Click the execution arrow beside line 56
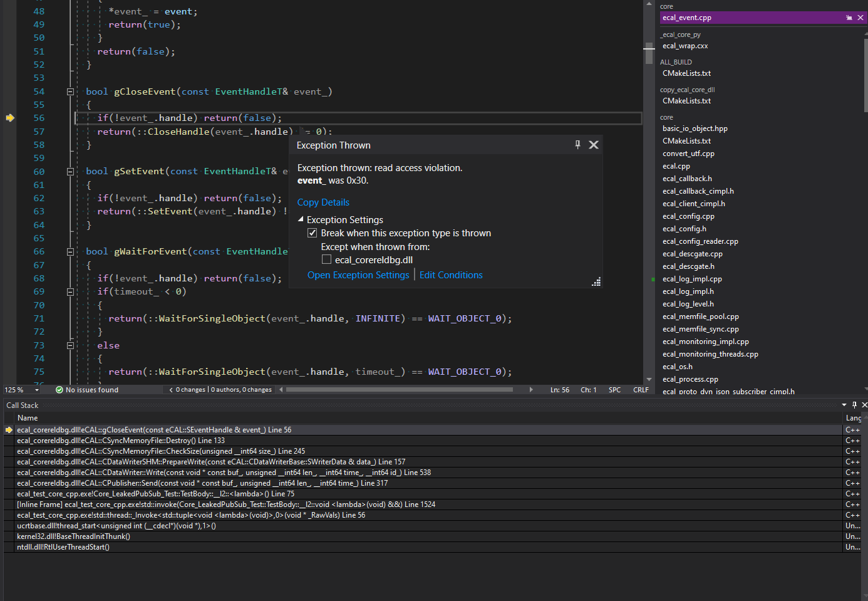The image size is (868, 601). pyautogui.click(x=10, y=117)
